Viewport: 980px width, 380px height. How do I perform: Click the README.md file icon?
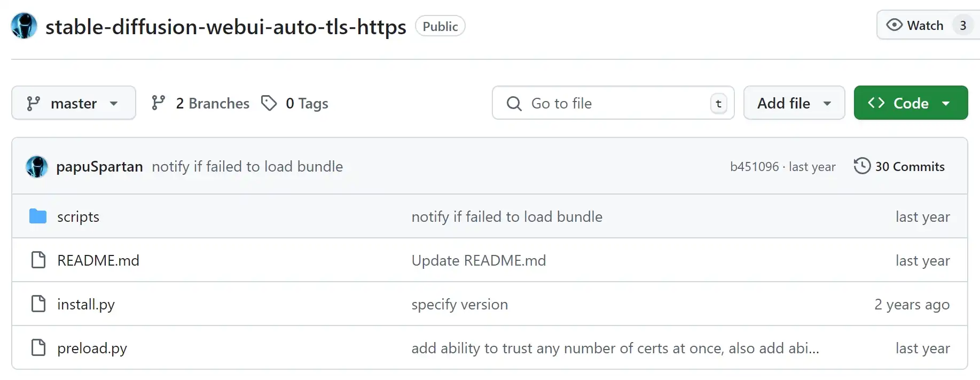(x=38, y=260)
